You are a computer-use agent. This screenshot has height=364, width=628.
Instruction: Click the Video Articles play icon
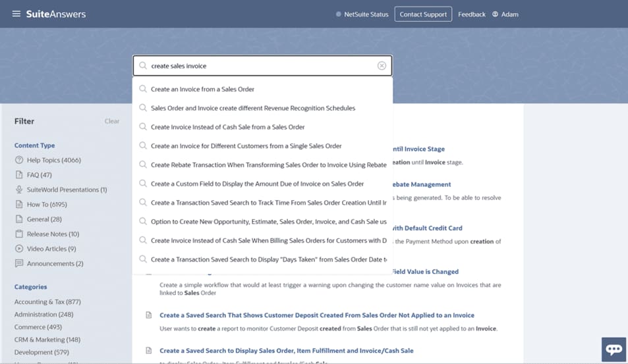click(19, 249)
